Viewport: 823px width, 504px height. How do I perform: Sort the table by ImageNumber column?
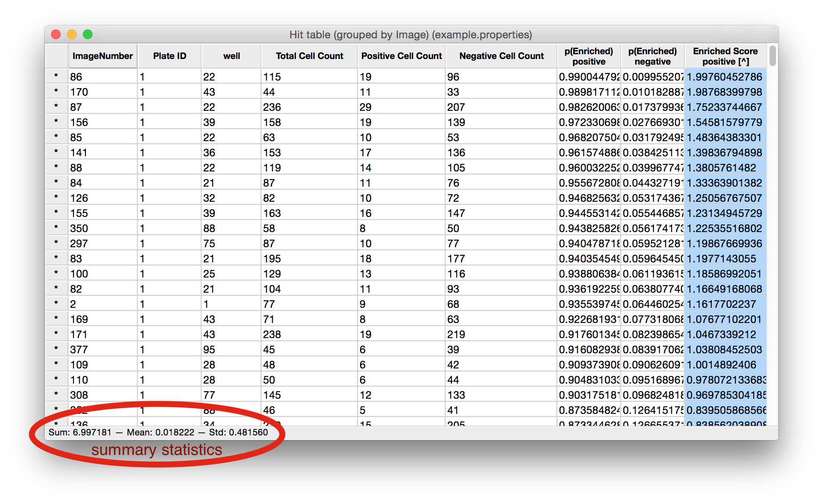pos(102,56)
